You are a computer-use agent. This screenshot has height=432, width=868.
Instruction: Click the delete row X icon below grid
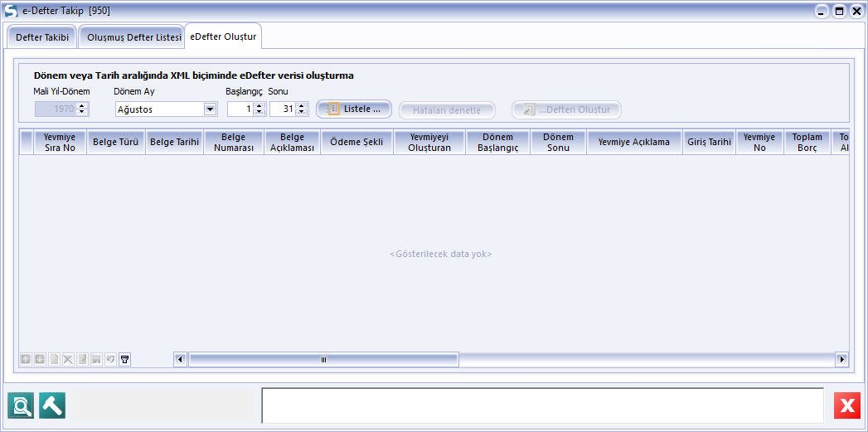(68, 359)
